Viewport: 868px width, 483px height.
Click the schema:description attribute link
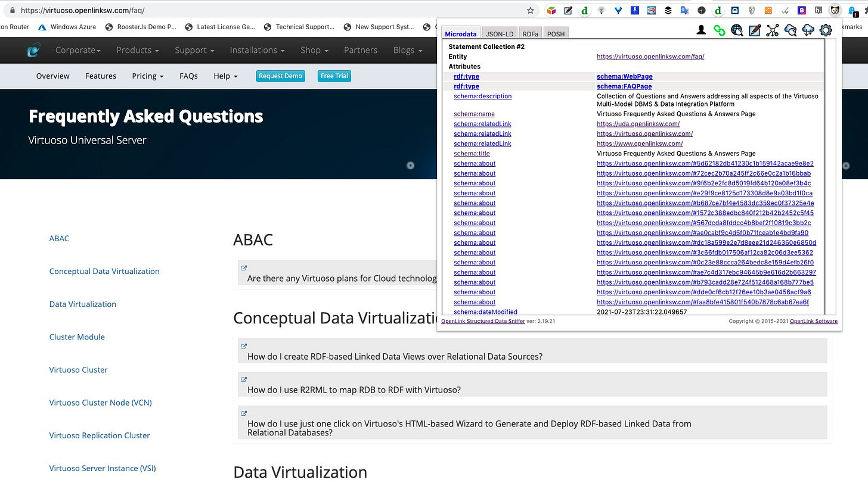[482, 96]
